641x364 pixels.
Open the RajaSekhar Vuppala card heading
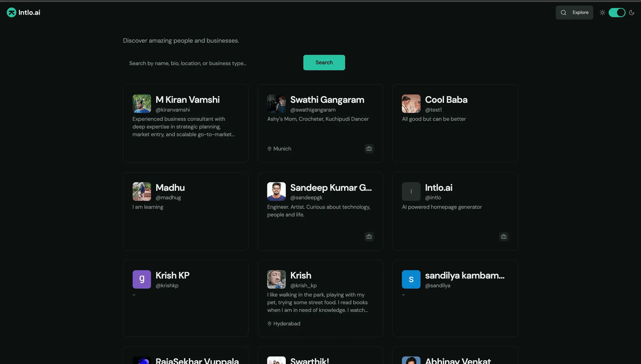tap(197, 361)
